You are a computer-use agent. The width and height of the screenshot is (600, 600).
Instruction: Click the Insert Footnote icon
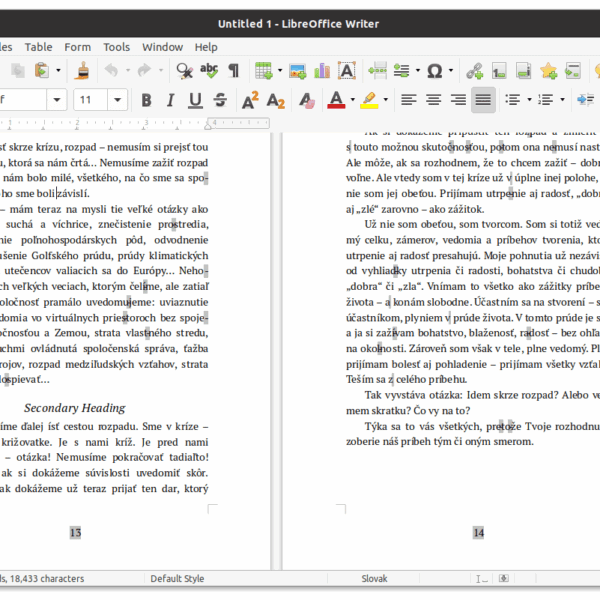499,71
